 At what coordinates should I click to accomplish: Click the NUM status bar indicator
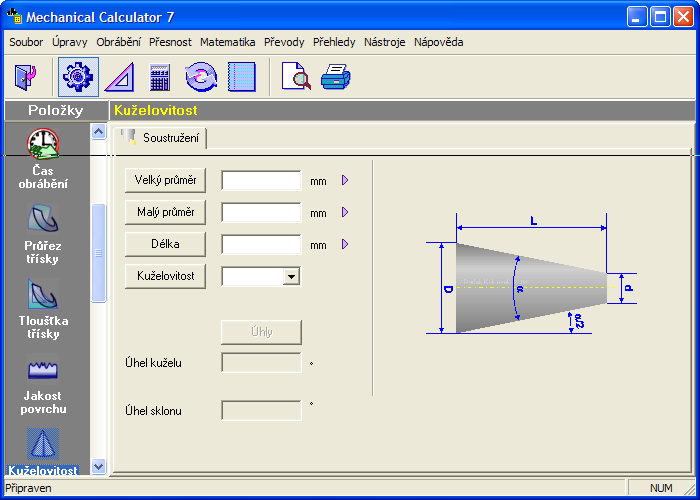click(661, 488)
